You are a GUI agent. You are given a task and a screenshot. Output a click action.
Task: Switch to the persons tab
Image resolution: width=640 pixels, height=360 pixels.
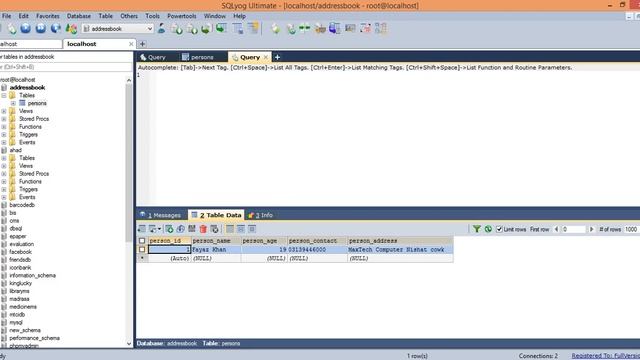pyautogui.click(x=198, y=57)
